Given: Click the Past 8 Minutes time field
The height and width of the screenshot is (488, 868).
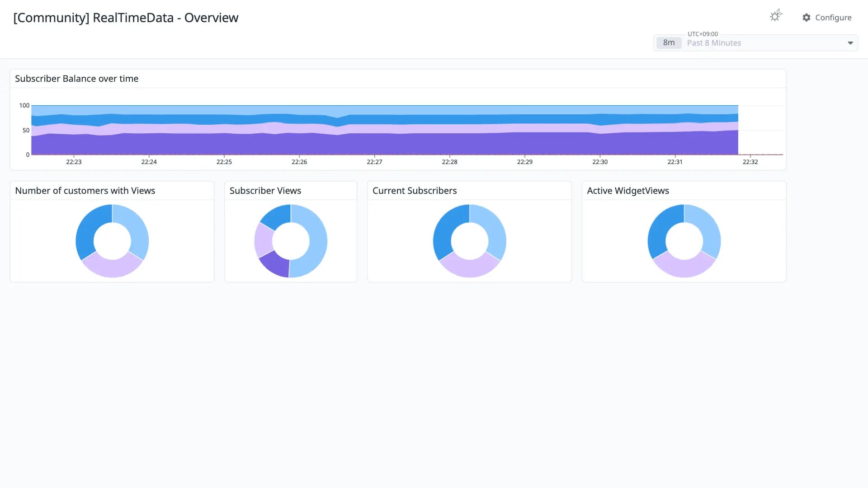Looking at the screenshot, I should point(755,43).
